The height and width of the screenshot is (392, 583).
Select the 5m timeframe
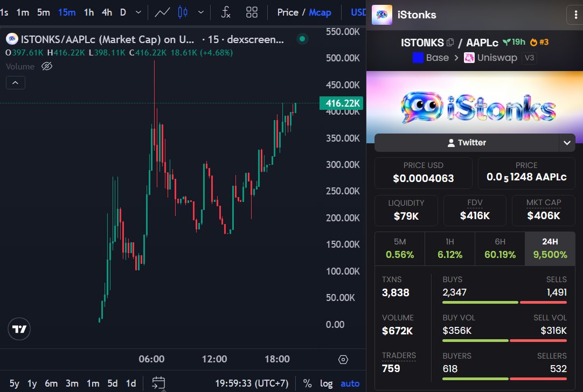click(44, 12)
